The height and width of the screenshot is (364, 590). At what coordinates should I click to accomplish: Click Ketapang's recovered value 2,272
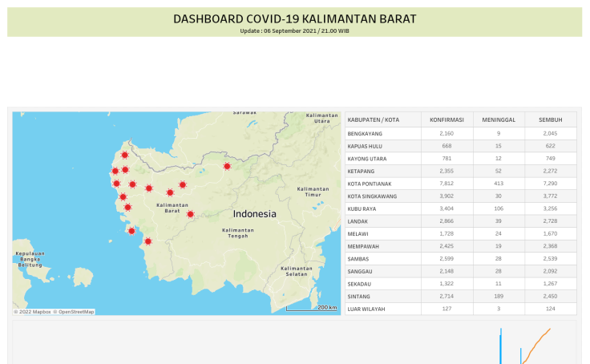coord(550,171)
